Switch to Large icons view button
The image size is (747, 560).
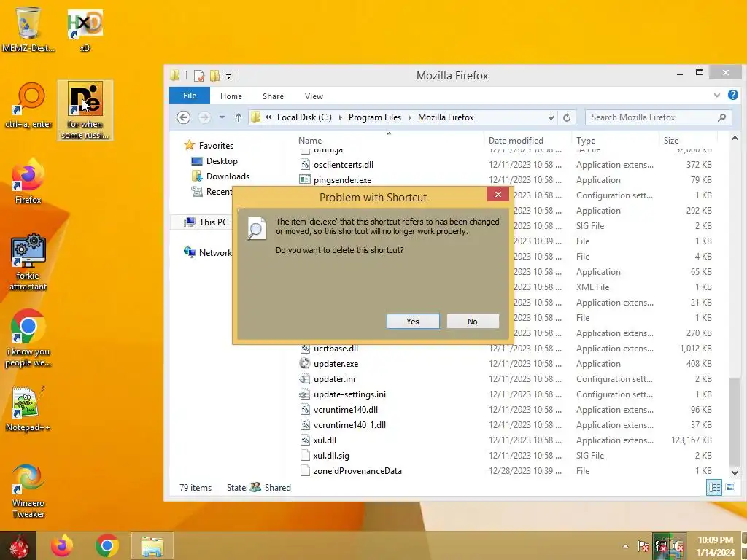729,488
